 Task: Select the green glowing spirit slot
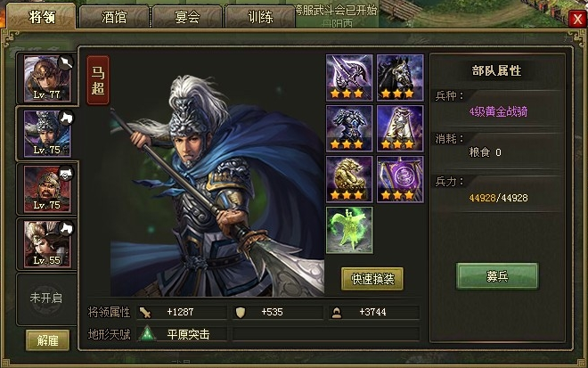click(x=349, y=230)
